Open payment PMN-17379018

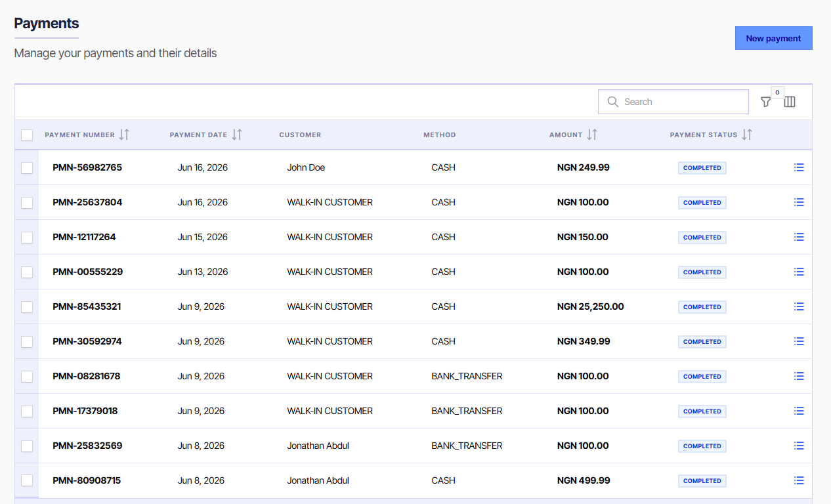85,411
